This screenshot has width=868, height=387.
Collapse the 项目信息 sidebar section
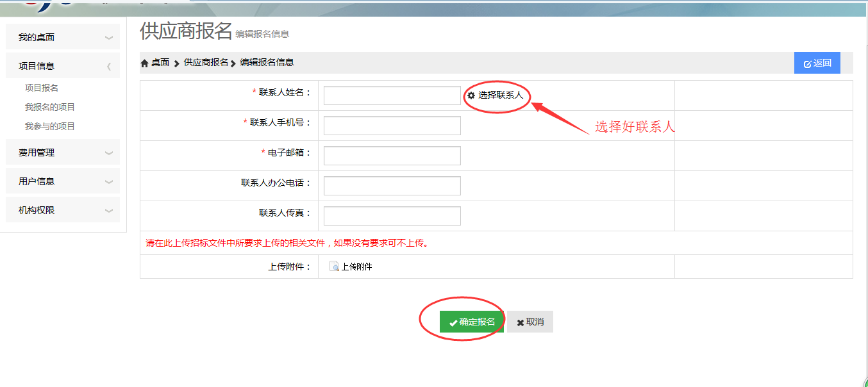pyautogui.click(x=109, y=66)
